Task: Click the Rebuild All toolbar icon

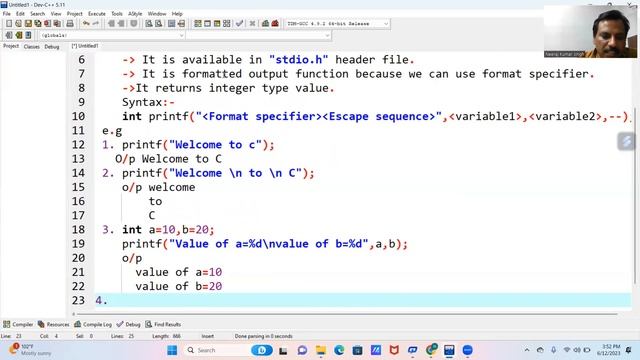Action: pos(227,24)
